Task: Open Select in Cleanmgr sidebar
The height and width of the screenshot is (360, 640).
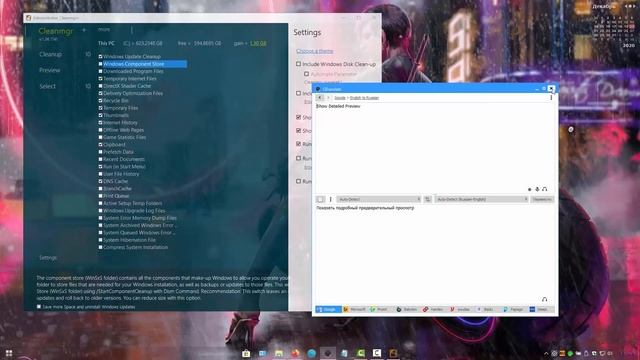Action: click(x=47, y=86)
